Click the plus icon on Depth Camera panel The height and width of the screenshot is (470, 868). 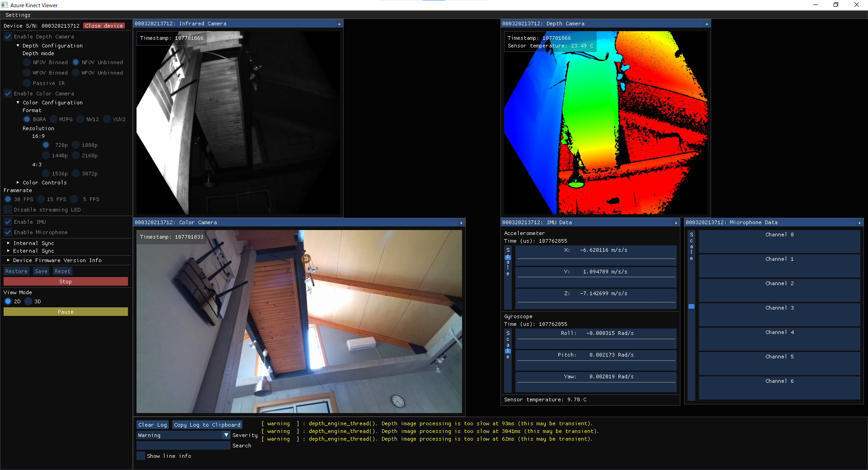pos(707,24)
